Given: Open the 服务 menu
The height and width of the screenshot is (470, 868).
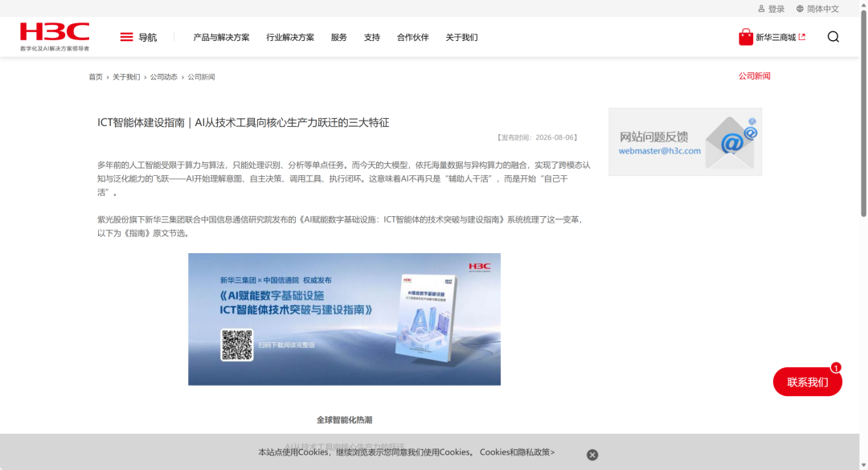Looking at the screenshot, I should [339, 37].
